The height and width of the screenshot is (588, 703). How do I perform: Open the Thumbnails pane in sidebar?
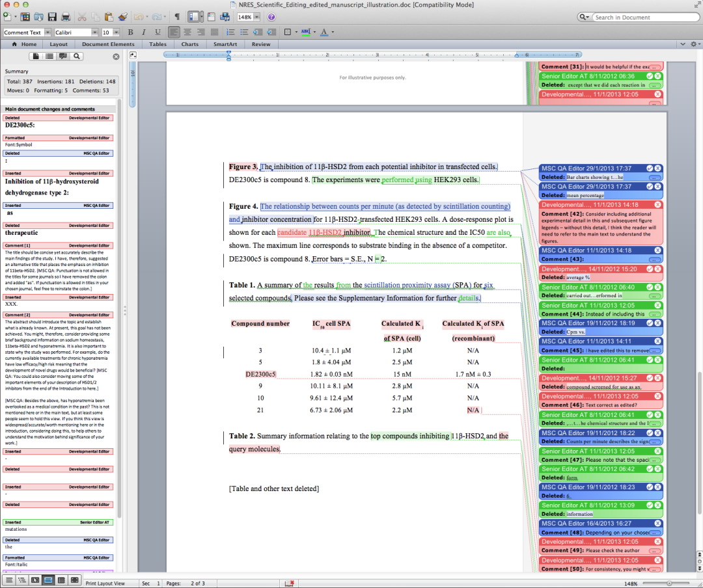[36, 56]
